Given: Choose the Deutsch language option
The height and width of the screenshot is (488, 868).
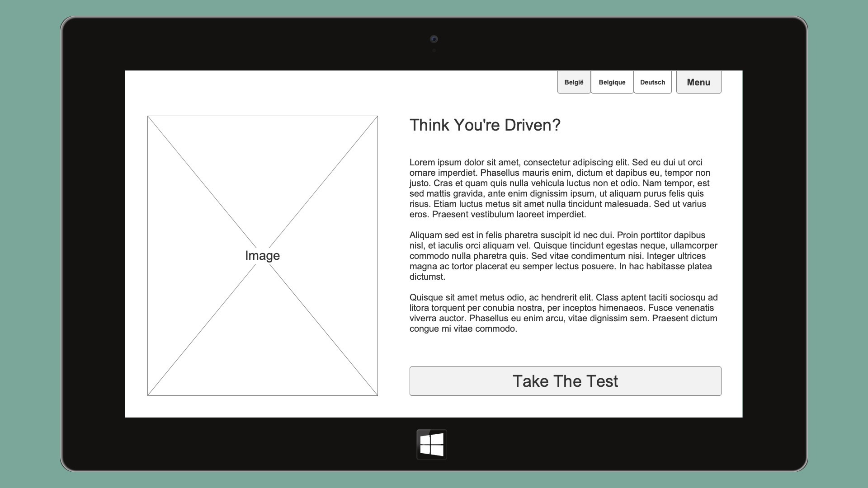Looking at the screenshot, I should 652,82.
